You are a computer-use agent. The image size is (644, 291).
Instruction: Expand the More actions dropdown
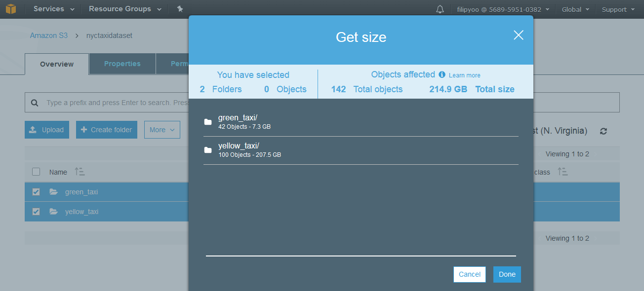click(x=162, y=130)
